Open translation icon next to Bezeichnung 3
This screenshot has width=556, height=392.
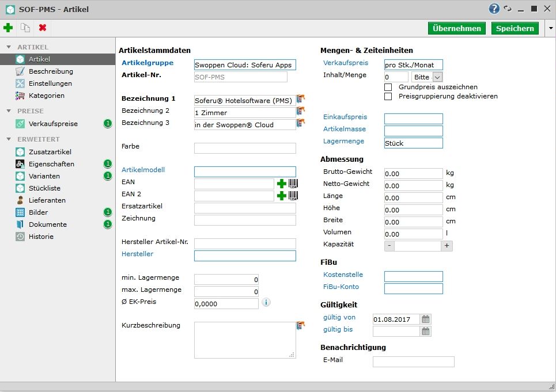(301, 123)
